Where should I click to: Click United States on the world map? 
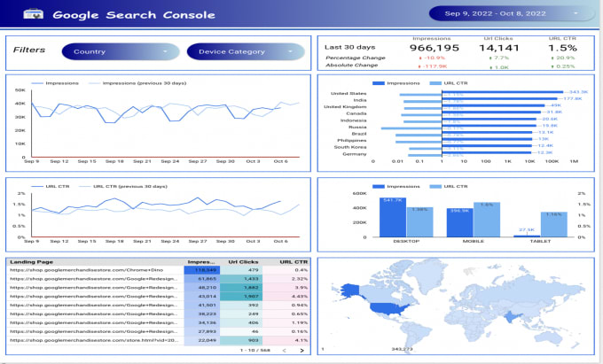coord(389,308)
